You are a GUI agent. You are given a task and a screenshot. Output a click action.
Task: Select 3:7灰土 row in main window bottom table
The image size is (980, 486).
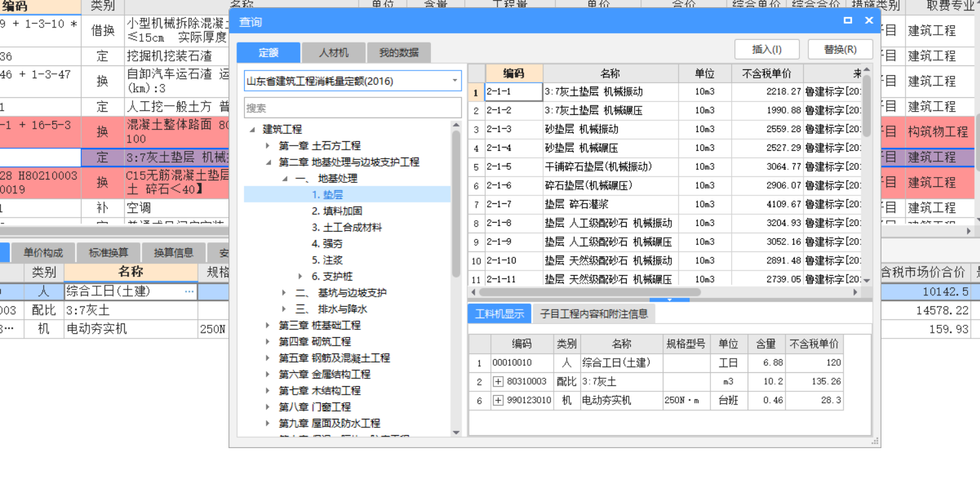114,310
